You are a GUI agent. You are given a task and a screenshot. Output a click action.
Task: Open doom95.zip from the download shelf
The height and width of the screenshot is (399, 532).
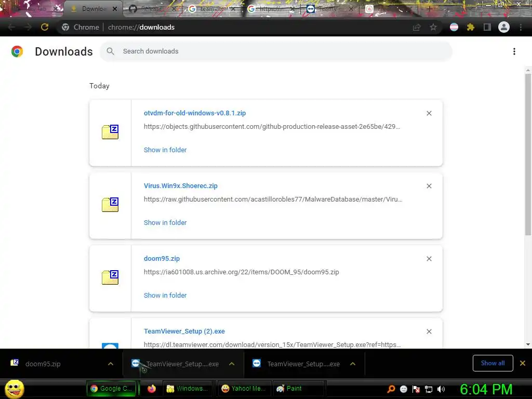tap(43, 364)
